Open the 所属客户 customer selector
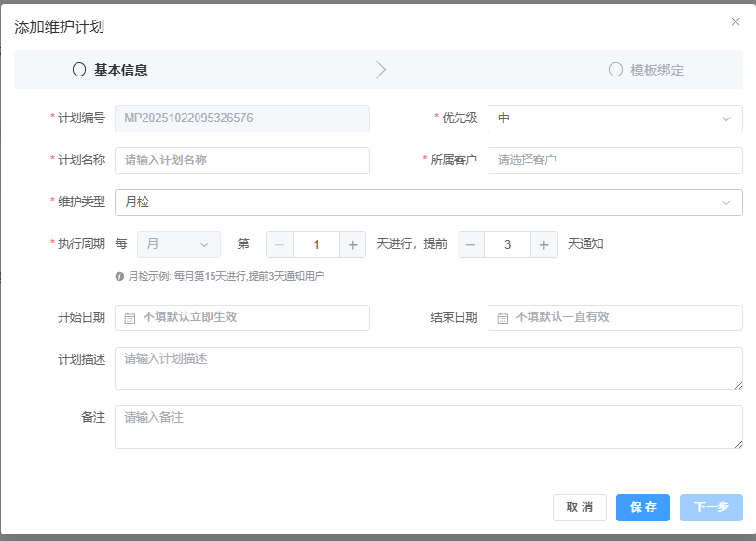The image size is (756, 541). (614, 160)
